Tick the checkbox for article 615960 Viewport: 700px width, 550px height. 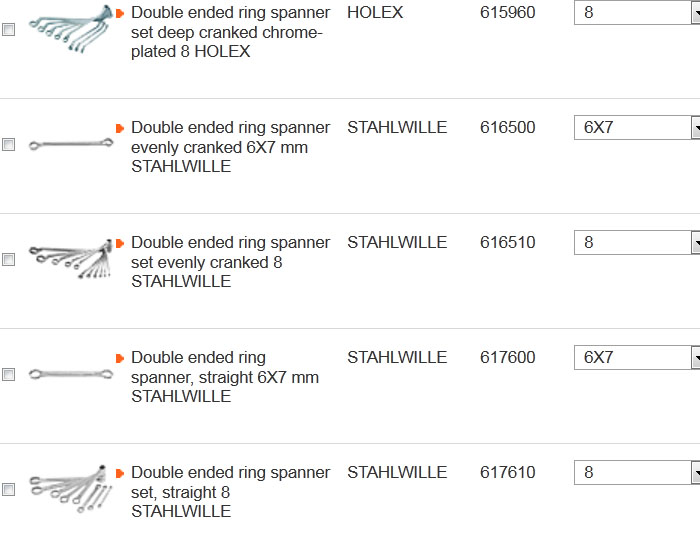[9, 30]
